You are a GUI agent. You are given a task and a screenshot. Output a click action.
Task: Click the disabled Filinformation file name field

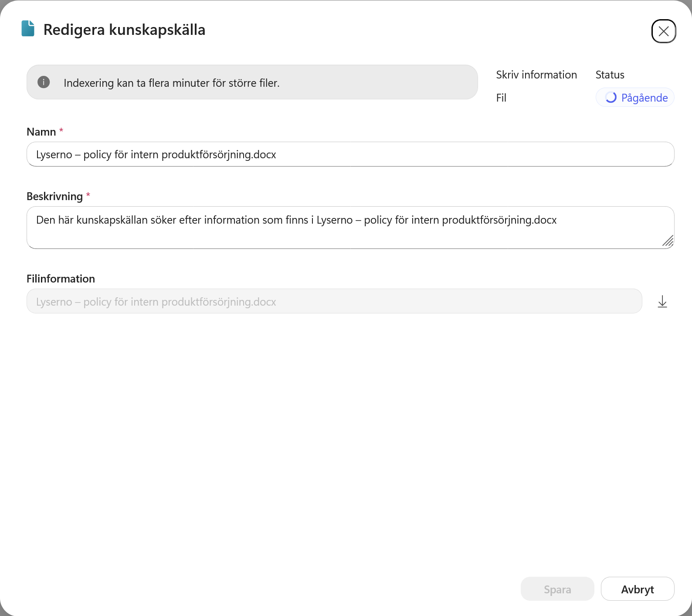tap(334, 301)
